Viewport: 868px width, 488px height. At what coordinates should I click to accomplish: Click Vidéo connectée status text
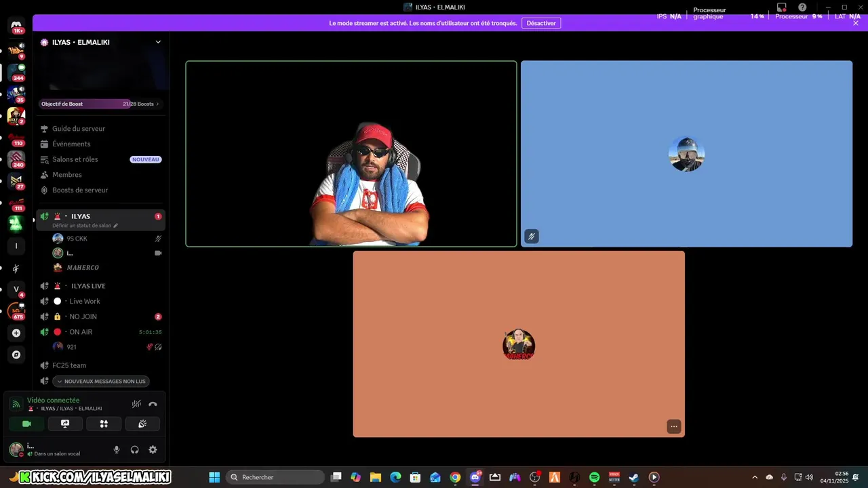[53, 401]
